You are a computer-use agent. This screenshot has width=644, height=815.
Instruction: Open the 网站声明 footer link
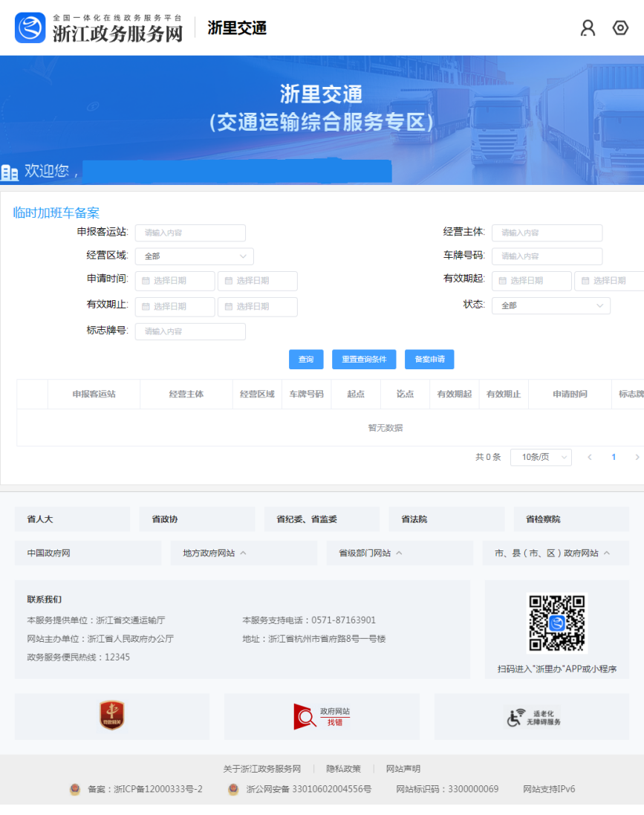(x=403, y=769)
